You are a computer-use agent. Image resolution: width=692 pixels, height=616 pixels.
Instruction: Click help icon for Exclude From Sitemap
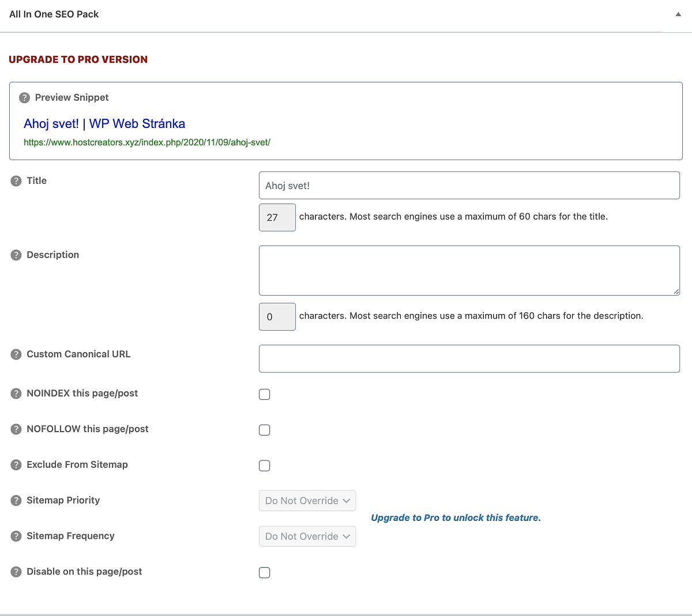tap(16, 465)
